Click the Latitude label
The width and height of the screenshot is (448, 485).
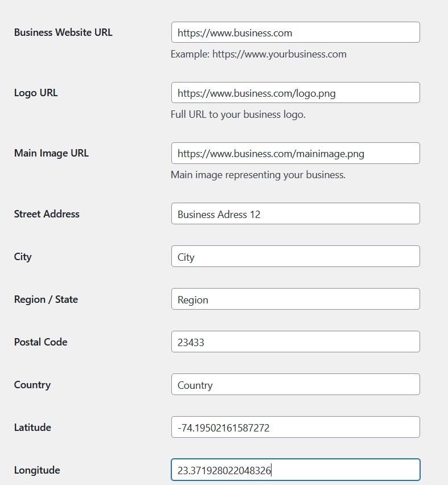coord(32,428)
